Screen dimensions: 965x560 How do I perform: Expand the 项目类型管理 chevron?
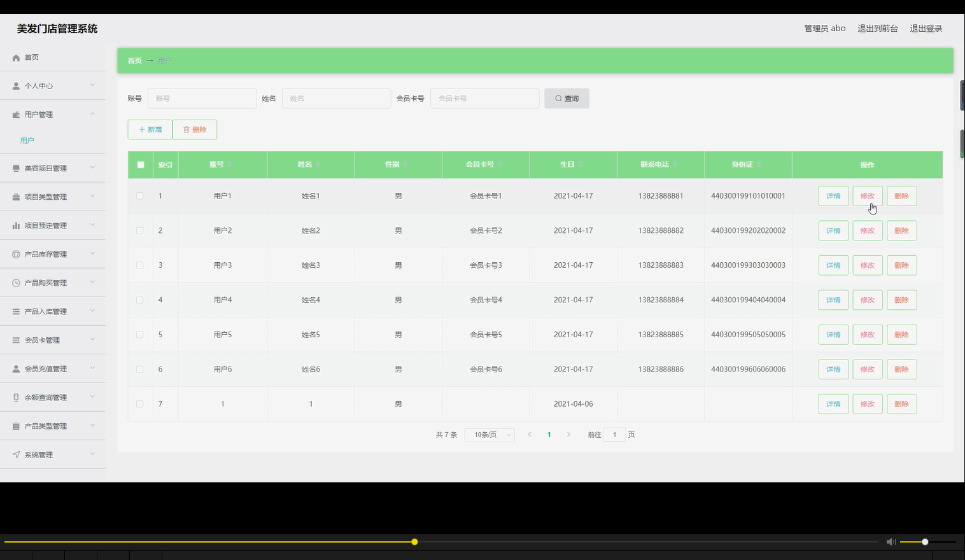(x=92, y=196)
